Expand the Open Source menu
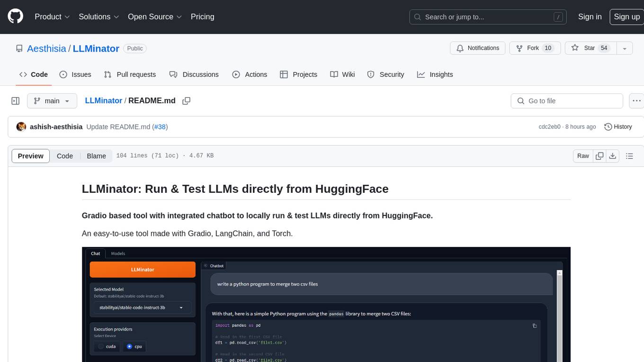The image size is (644, 362). pyautogui.click(x=155, y=17)
